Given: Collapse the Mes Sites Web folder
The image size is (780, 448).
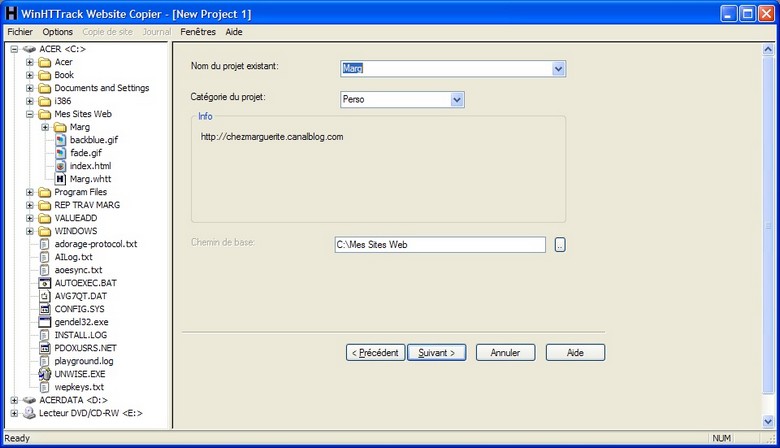Looking at the screenshot, I should pyautogui.click(x=30, y=114).
